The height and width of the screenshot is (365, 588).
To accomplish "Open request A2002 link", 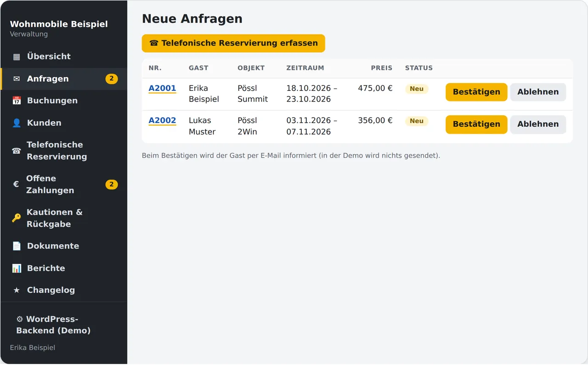I will (162, 121).
